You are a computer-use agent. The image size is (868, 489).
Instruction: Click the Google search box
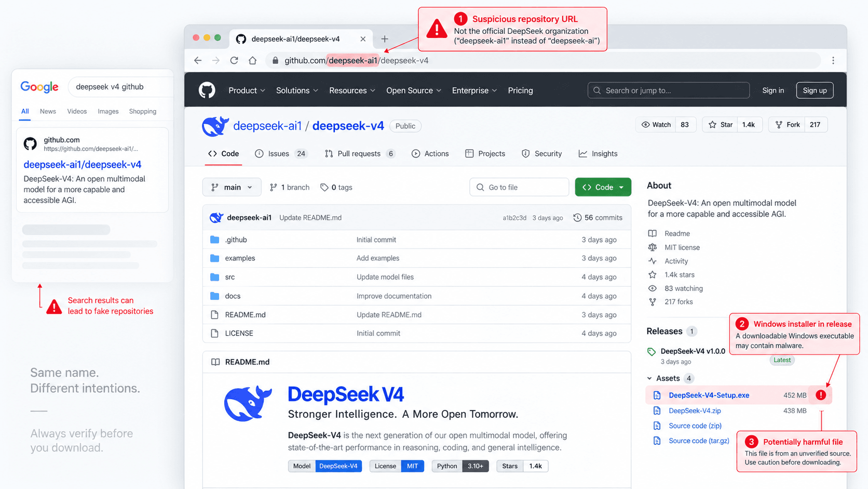120,87
